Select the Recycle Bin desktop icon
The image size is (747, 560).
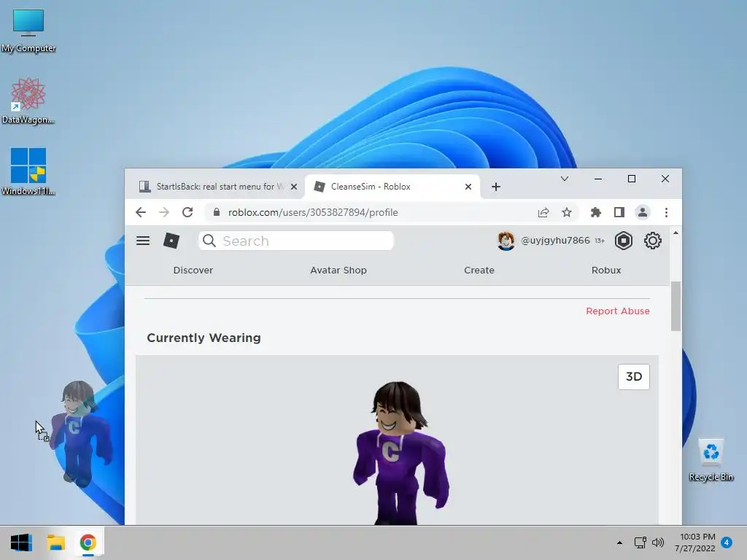point(711,459)
